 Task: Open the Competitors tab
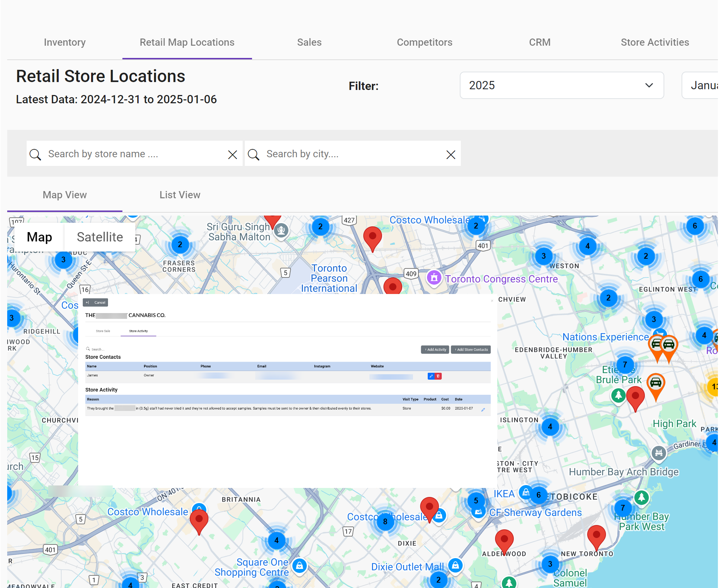click(424, 42)
